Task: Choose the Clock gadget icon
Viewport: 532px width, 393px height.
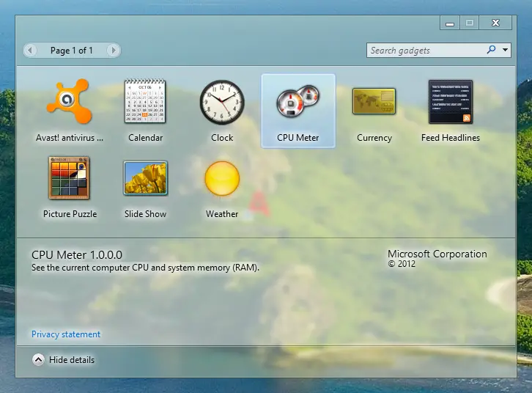Action: (x=222, y=102)
